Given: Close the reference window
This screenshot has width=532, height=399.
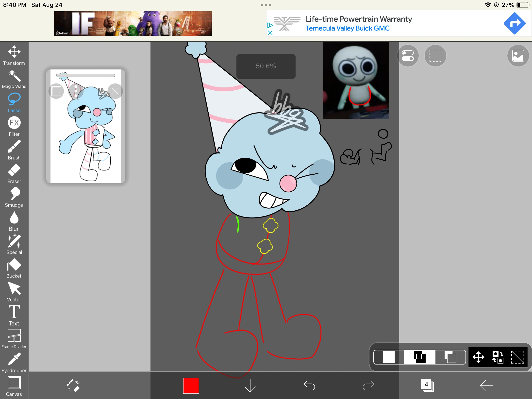Looking at the screenshot, I should click(x=115, y=91).
